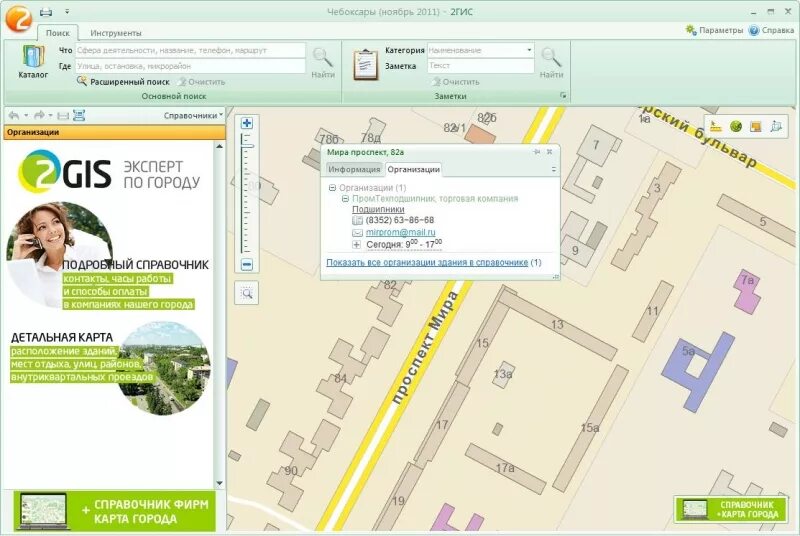Focus the Где location input field
This screenshot has height=536, width=800.
tap(190, 66)
